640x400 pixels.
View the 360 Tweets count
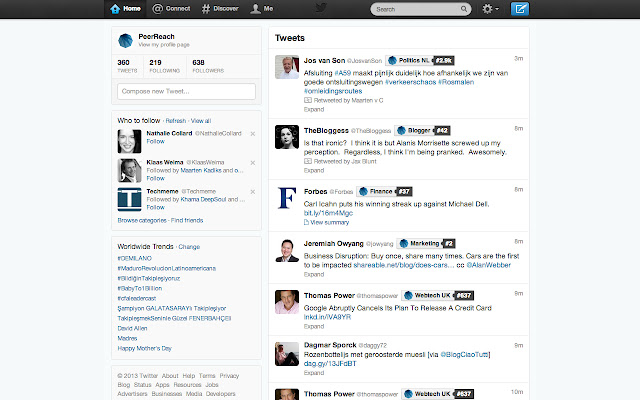point(127,66)
